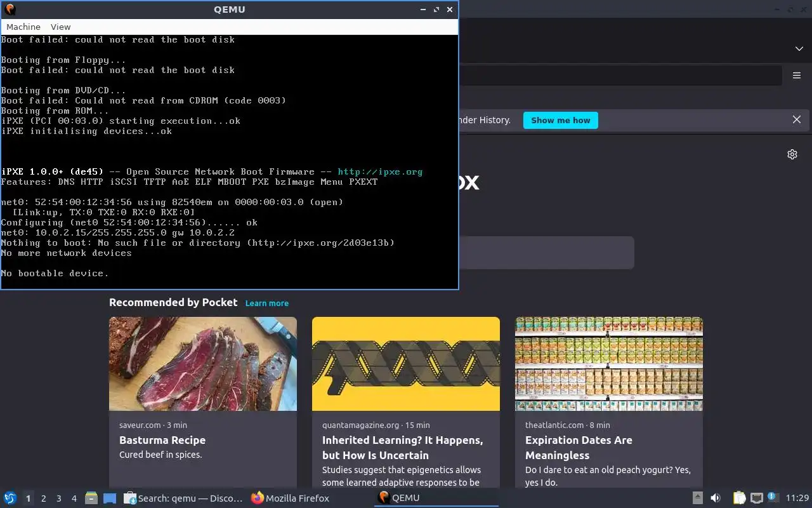This screenshot has height=508, width=812.
Task: Click the Firefox address bar
Action: (x=619, y=75)
